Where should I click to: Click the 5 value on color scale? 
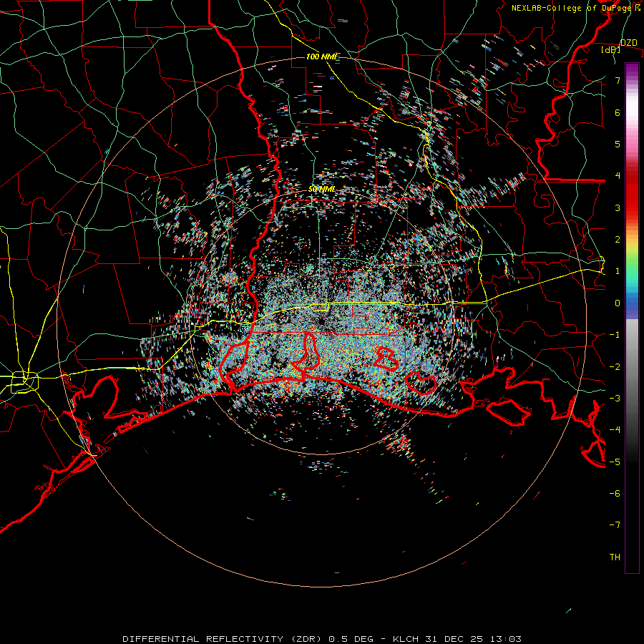pyautogui.click(x=618, y=144)
